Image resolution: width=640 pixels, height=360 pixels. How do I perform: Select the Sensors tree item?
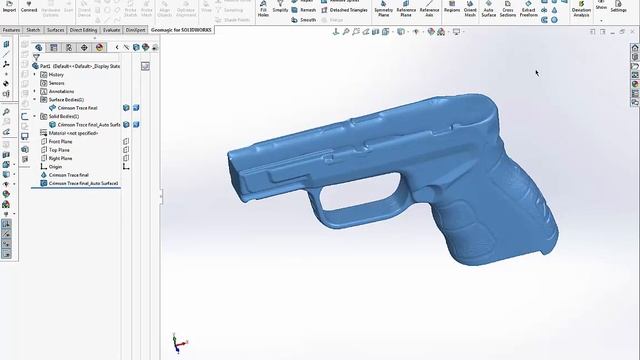tap(52, 83)
